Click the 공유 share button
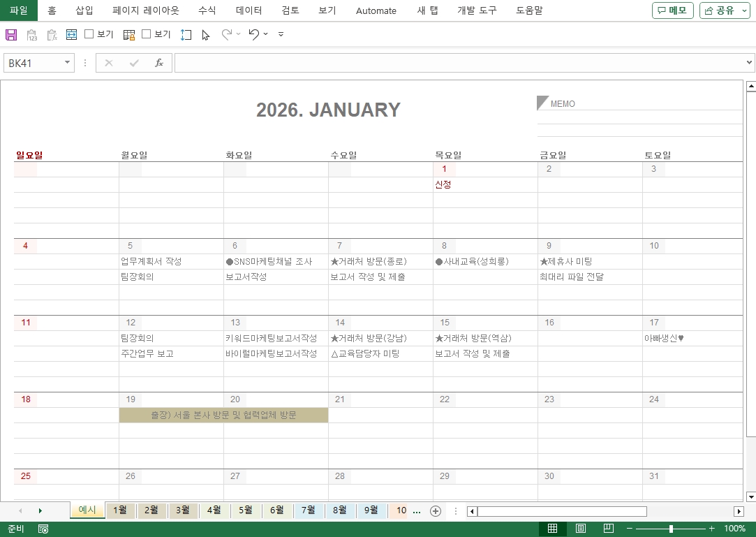 725,10
